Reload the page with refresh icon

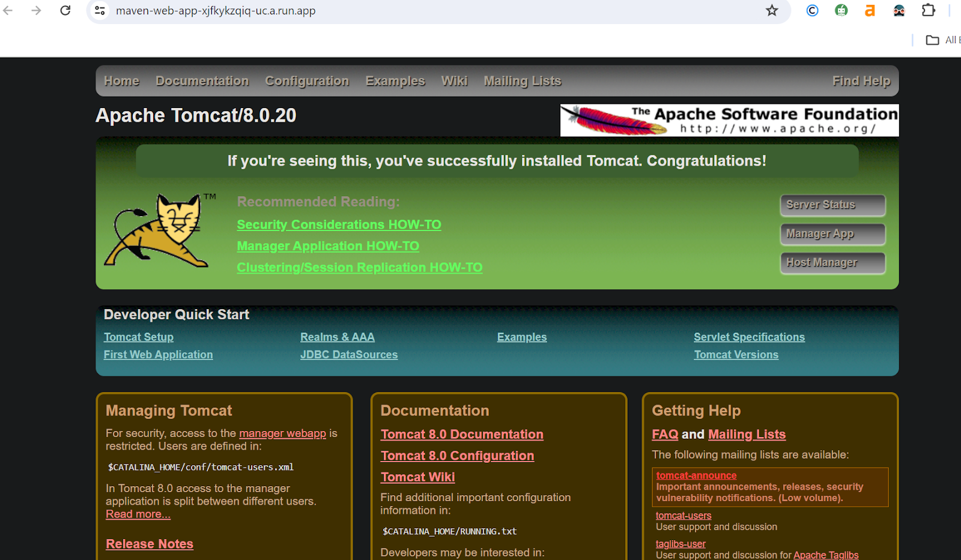pyautogui.click(x=65, y=10)
